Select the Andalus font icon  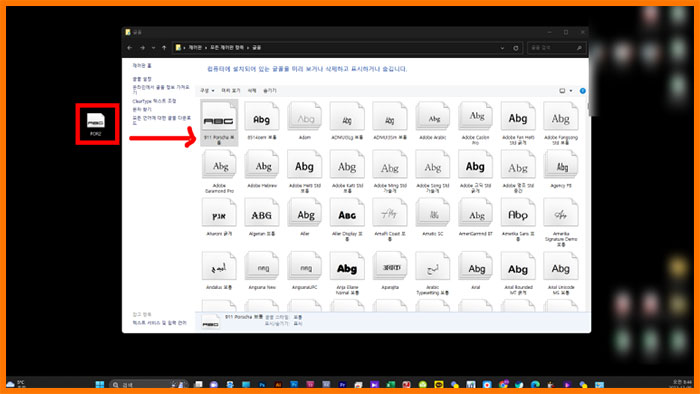tap(219, 267)
